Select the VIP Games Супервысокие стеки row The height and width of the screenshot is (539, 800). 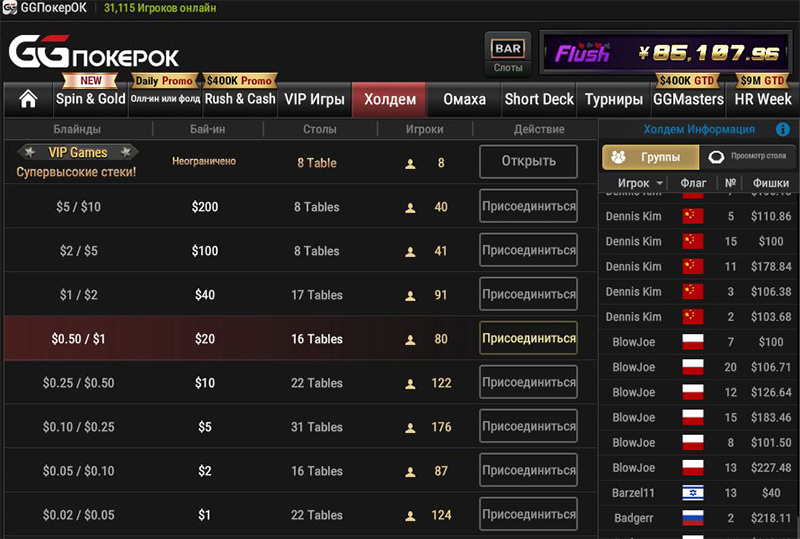pos(300,162)
